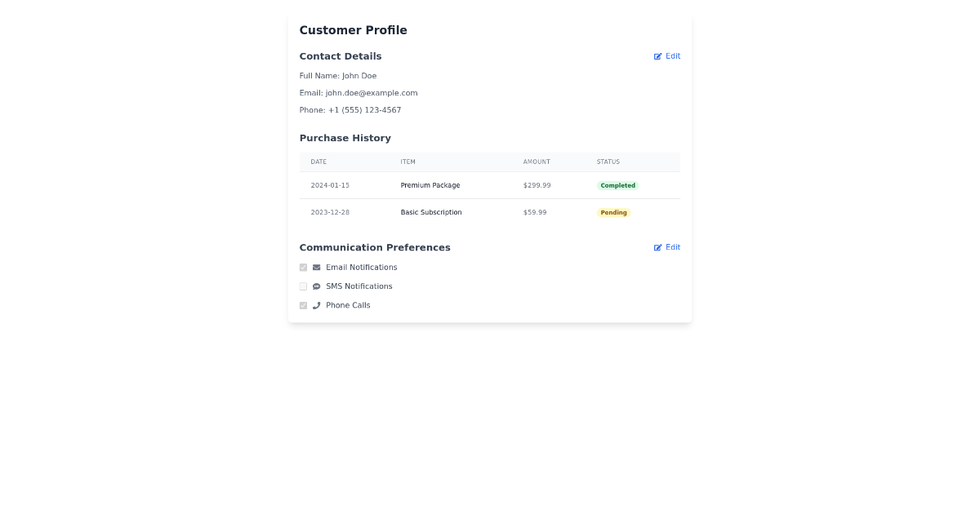Click the STATUS column header
The height and width of the screenshot is (514, 980).
coord(608,162)
